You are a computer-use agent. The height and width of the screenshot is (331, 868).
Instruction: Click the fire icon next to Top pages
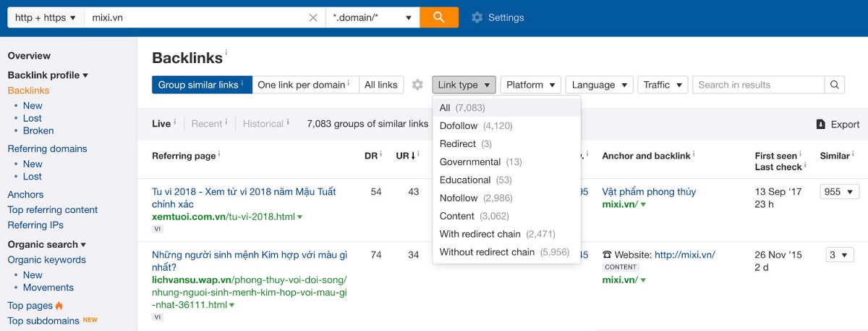(59, 306)
